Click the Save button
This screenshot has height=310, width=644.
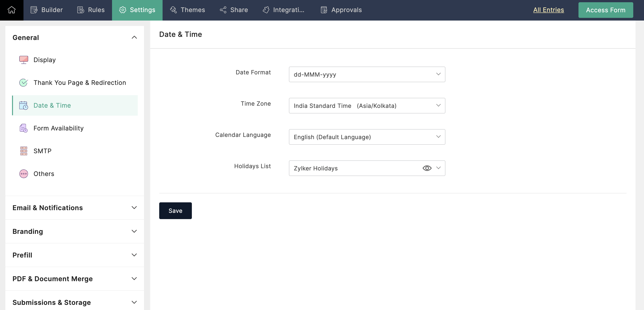(x=175, y=211)
